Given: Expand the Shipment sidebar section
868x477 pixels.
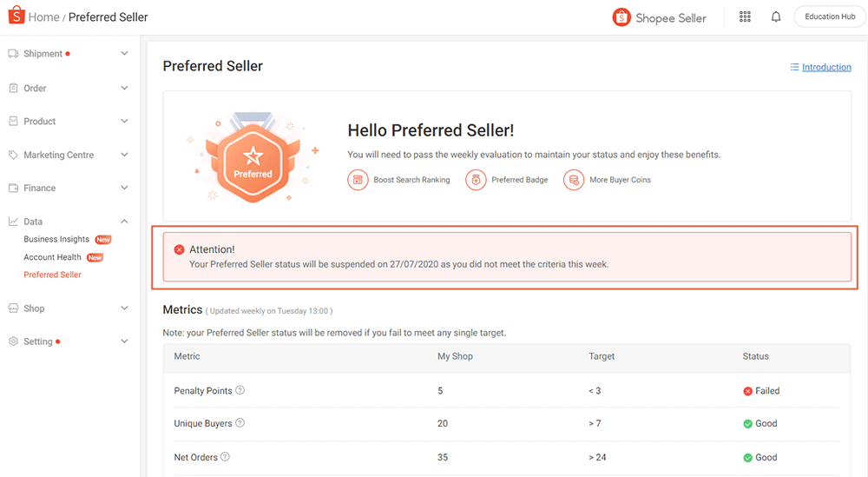Looking at the screenshot, I should coord(124,54).
